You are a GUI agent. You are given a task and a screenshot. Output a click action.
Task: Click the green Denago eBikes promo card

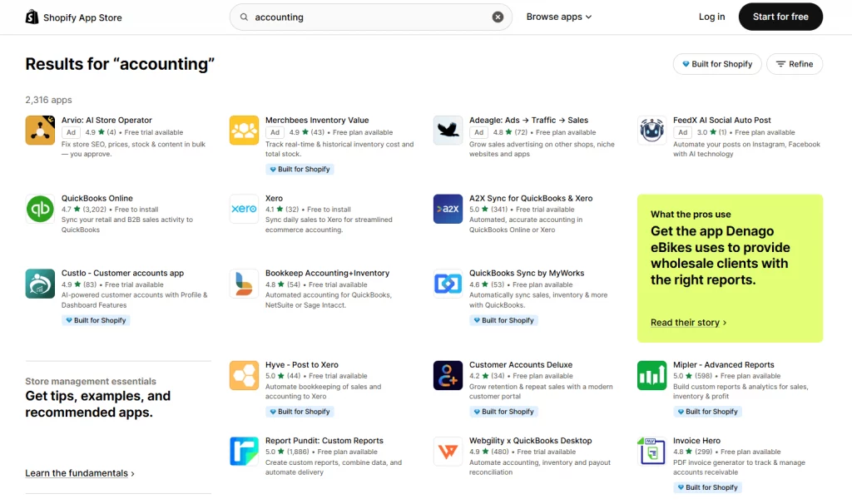(x=730, y=269)
